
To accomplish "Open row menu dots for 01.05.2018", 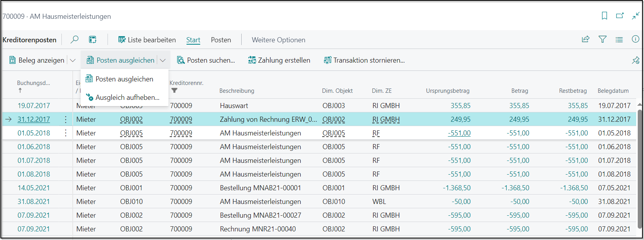I will point(66,133).
